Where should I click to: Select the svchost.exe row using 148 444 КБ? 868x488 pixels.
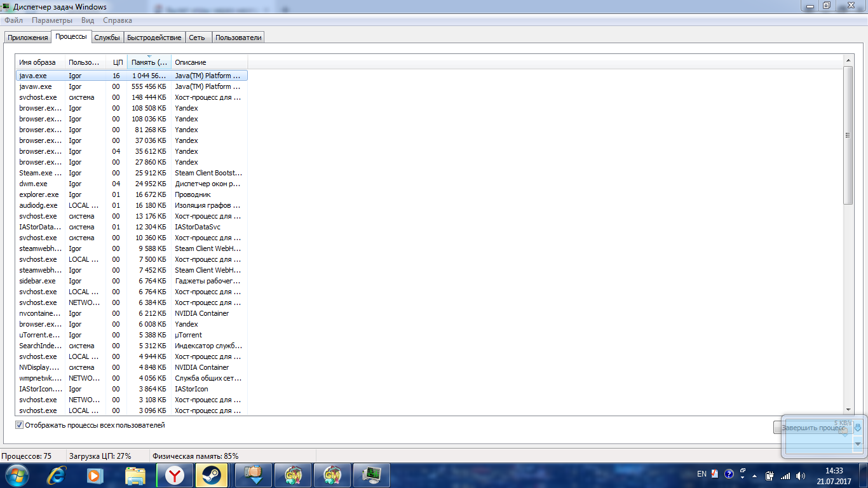click(x=132, y=97)
